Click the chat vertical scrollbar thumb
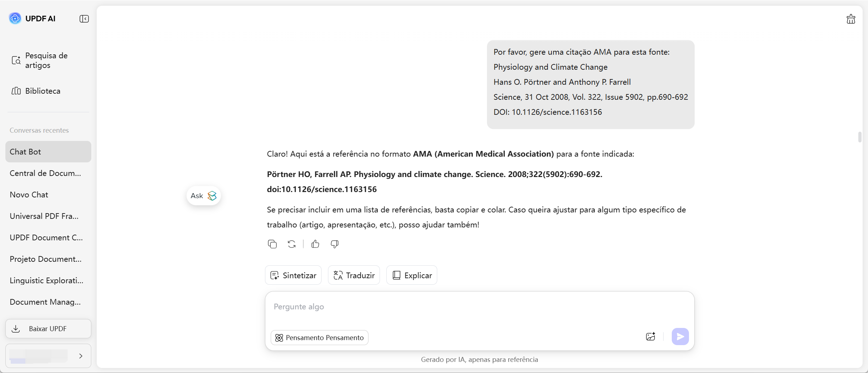 pyautogui.click(x=859, y=137)
